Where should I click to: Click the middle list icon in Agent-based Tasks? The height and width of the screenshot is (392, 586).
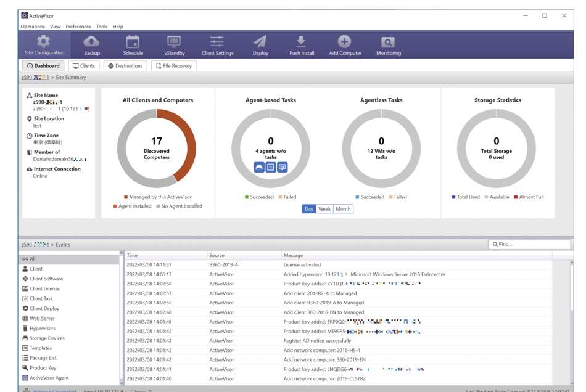[x=271, y=167]
